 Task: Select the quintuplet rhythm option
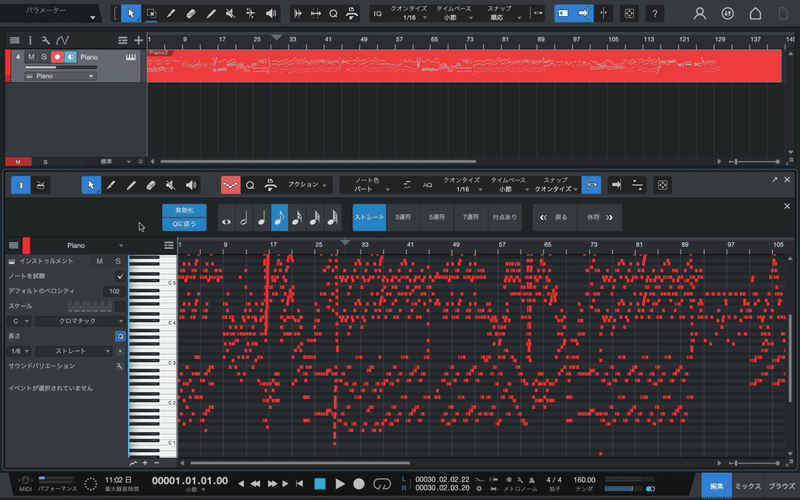click(x=437, y=217)
